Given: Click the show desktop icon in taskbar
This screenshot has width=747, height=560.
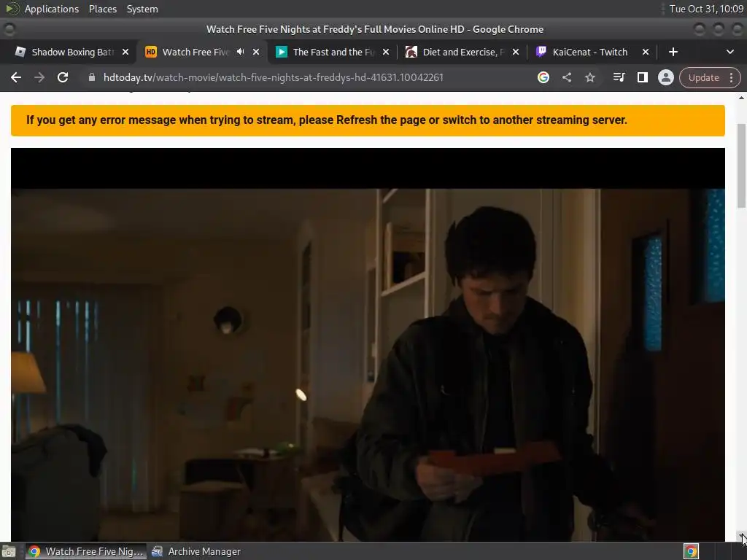Looking at the screenshot, I should (x=9, y=551).
